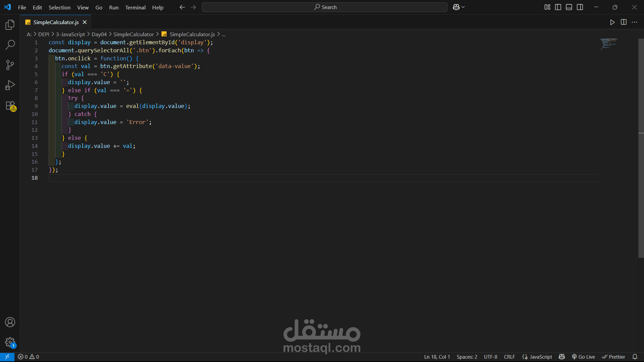Open the errors and warnings indicator
644x362 pixels.
(x=29, y=357)
